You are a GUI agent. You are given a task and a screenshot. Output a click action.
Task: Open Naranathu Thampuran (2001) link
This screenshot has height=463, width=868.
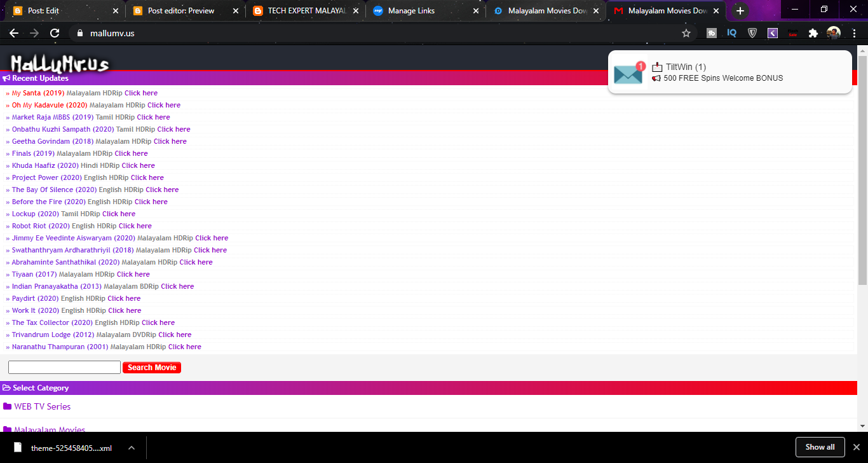click(60, 347)
